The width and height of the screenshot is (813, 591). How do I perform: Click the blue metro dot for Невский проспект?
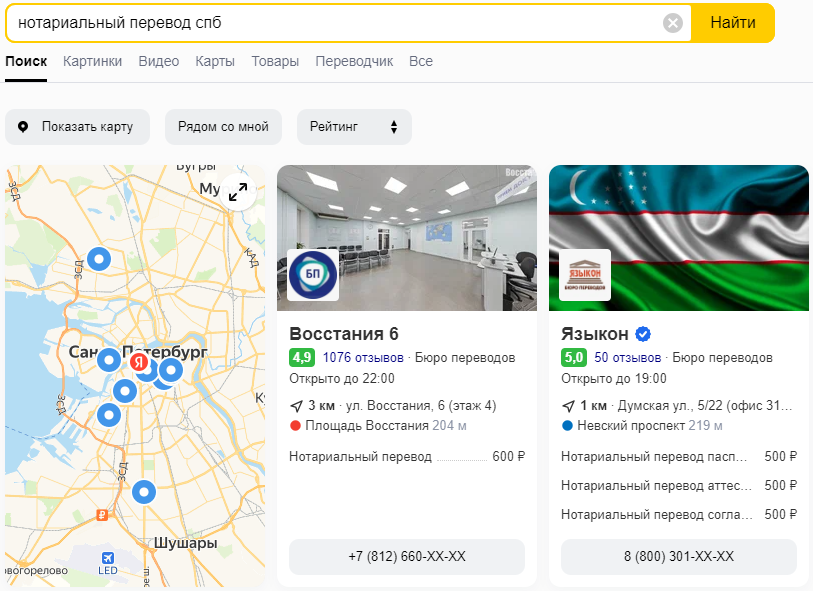567,426
